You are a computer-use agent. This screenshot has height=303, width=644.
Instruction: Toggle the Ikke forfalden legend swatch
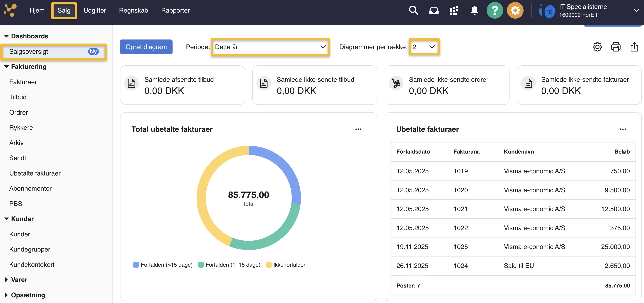tap(269, 265)
